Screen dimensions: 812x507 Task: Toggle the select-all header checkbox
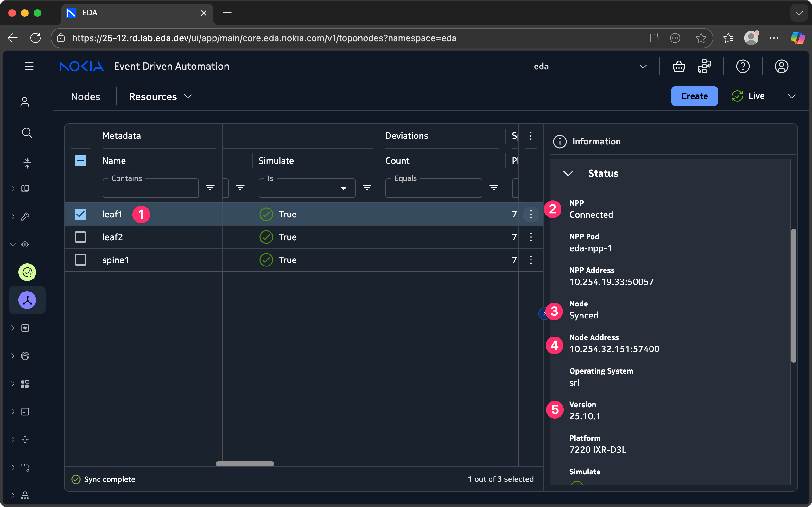click(80, 161)
